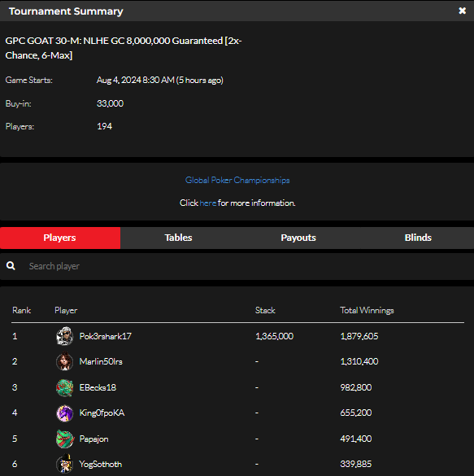Screen dimensions: 474x476
Task: Click the winnings value 1,879,605
Action: 359,336
